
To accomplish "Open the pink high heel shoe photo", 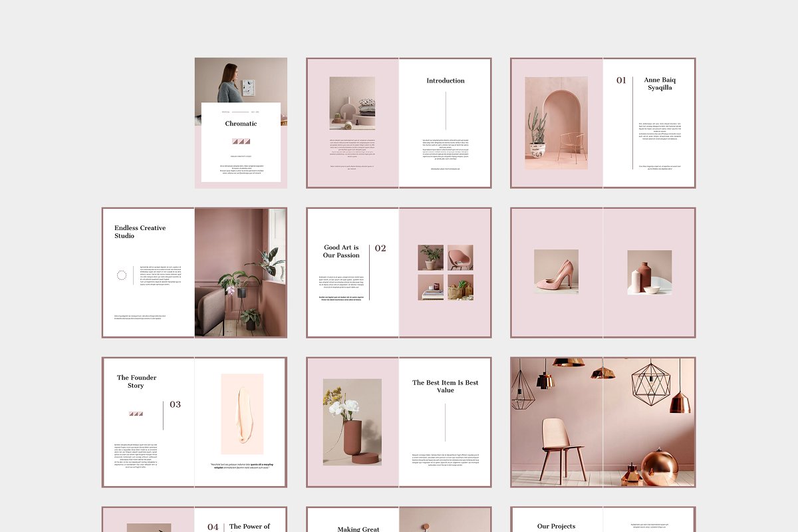I will point(556,272).
